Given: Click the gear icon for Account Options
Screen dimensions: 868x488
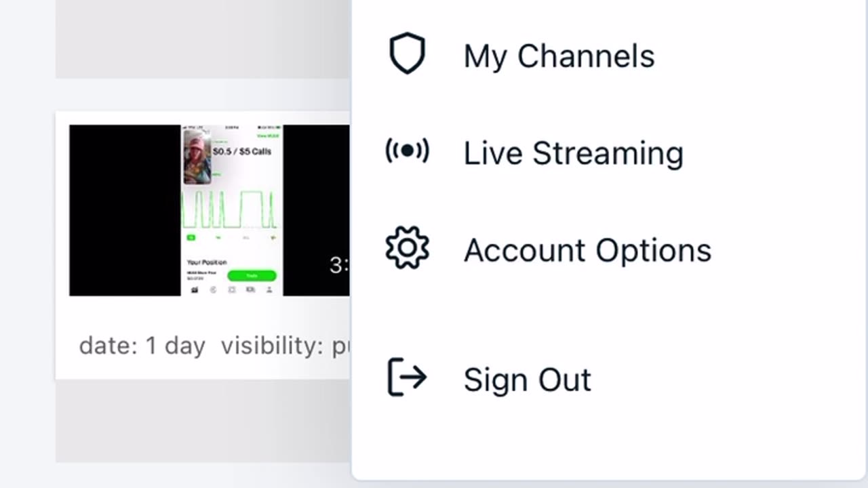Looking at the screenshot, I should 407,249.
